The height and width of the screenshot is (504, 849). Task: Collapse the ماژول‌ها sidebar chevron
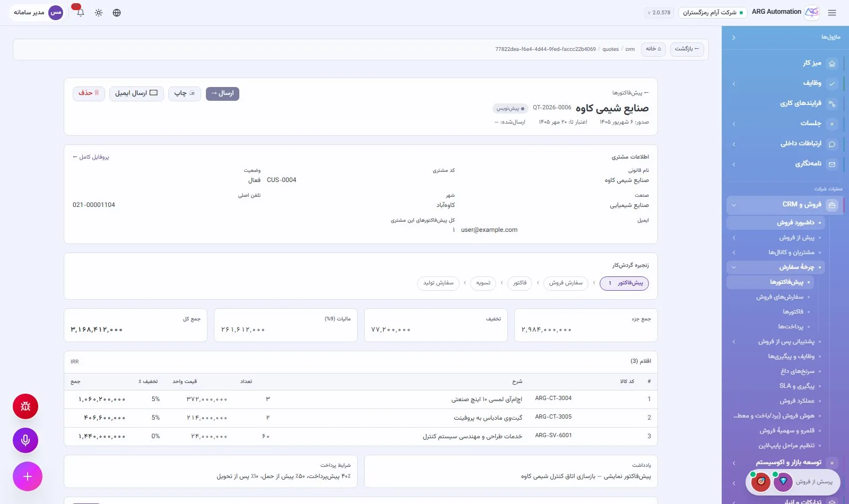click(x=733, y=38)
